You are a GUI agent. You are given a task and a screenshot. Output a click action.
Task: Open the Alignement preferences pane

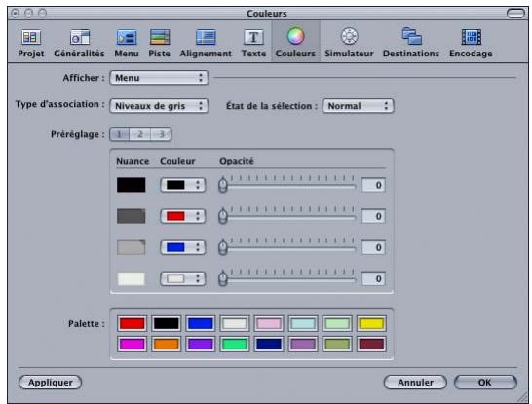click(206, 44)
